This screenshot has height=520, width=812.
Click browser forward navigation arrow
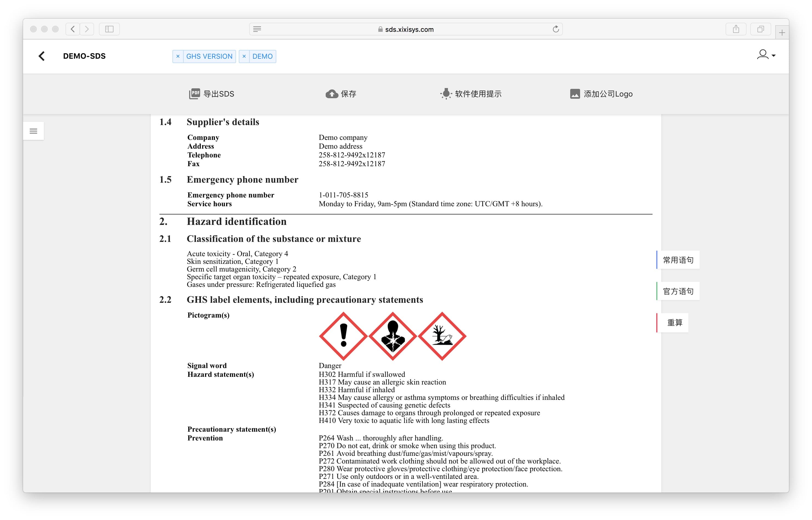point(87,29)
